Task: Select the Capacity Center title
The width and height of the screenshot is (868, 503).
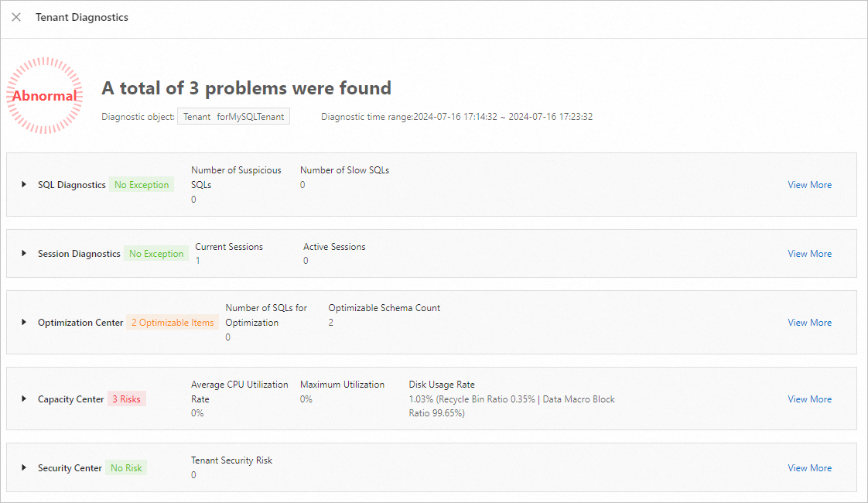Action: (71, 399)
